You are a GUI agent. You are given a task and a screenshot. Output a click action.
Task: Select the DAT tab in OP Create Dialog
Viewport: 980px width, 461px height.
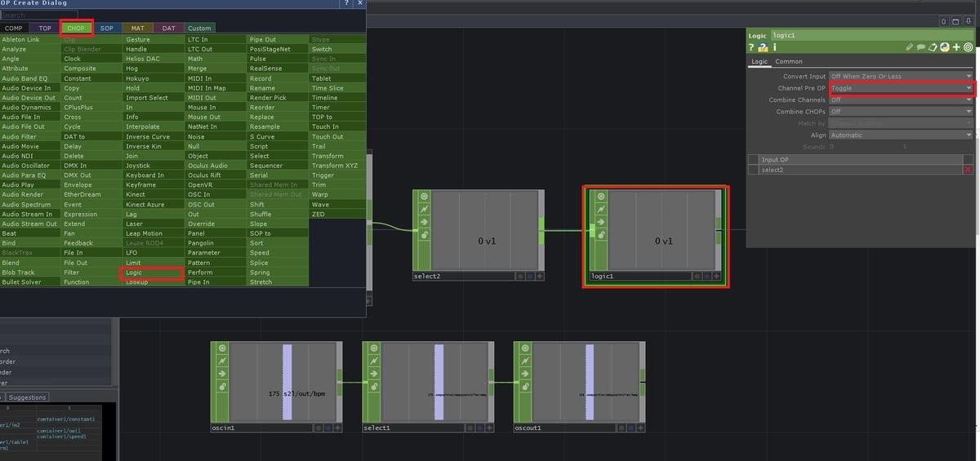point(168,28)
